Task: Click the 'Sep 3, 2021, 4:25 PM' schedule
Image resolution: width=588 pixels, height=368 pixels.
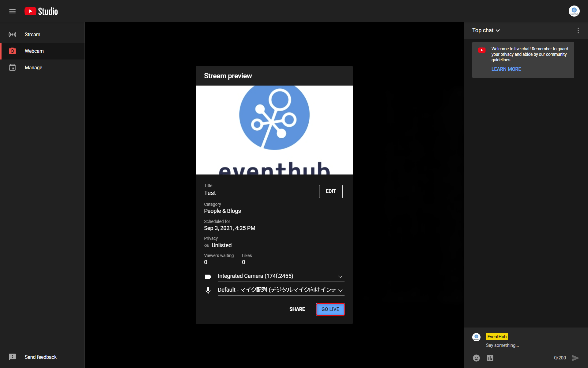Action: coord(230,228)
